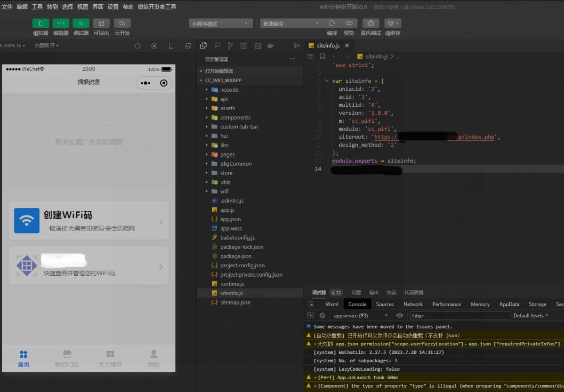Viewport: 564px width, 392px height.
Task: Open the extensions blocks icon
Action: 244,45
